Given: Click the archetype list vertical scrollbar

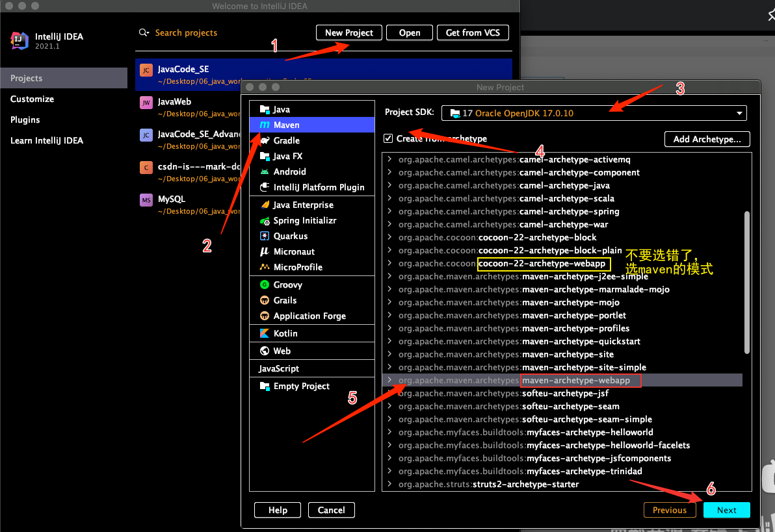Looking at the screenshot, I should [746, 282].
